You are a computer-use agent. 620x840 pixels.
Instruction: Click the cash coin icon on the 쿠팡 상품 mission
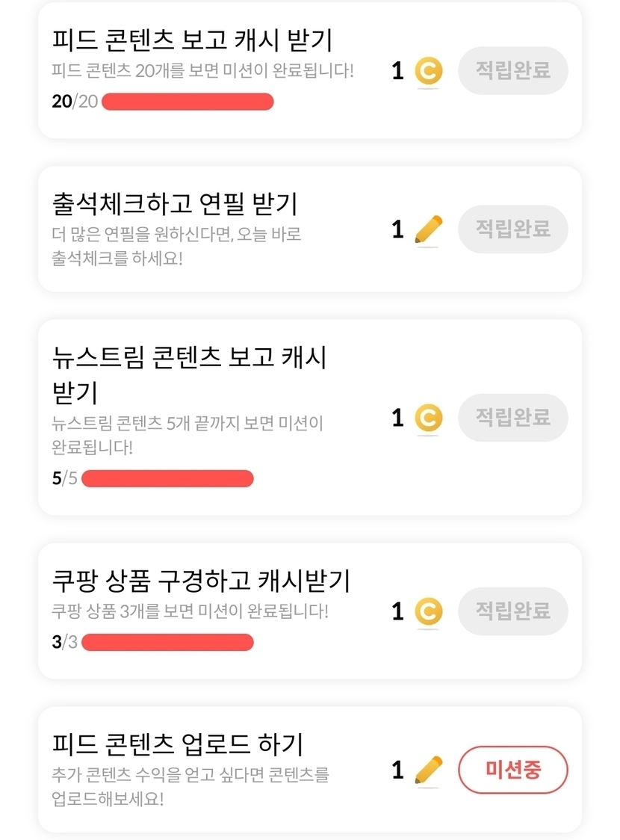coord(428,612)
